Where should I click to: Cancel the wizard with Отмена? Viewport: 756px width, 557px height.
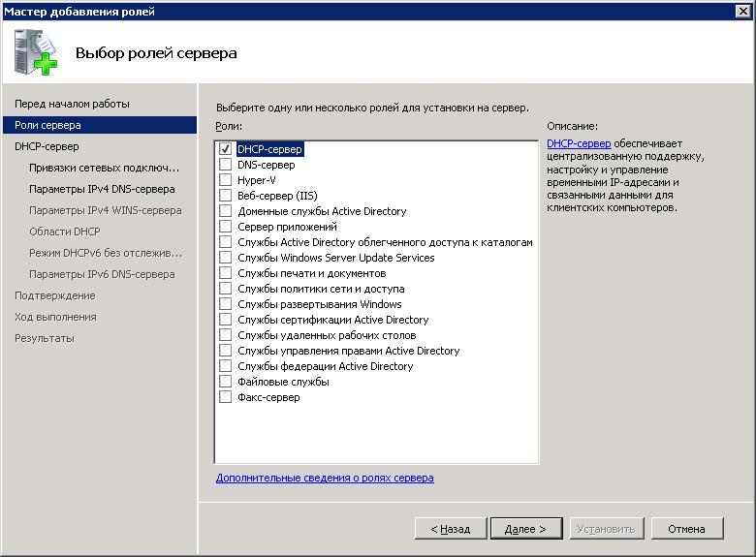686,529
